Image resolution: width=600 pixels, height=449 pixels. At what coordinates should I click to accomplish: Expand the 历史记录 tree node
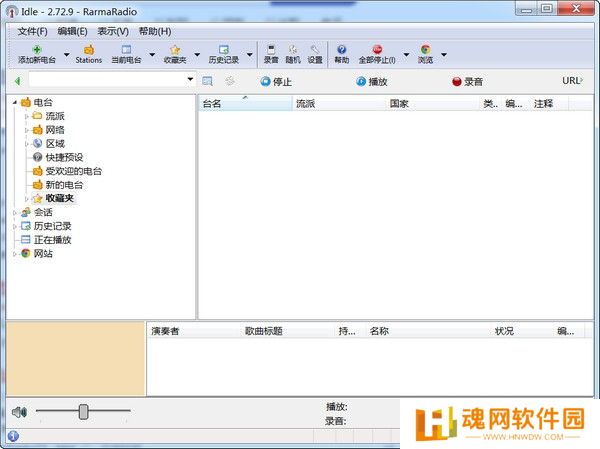tap(15, 226)
